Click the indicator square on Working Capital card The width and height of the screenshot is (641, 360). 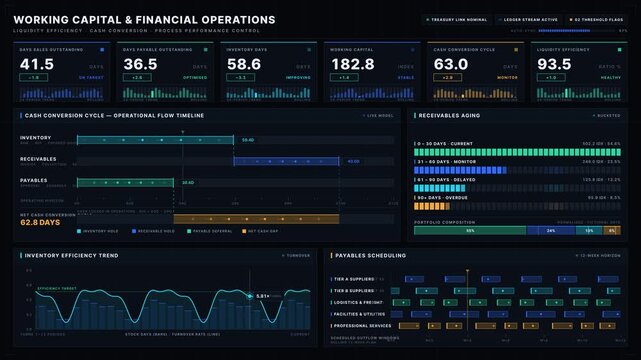tap(412, 50)
